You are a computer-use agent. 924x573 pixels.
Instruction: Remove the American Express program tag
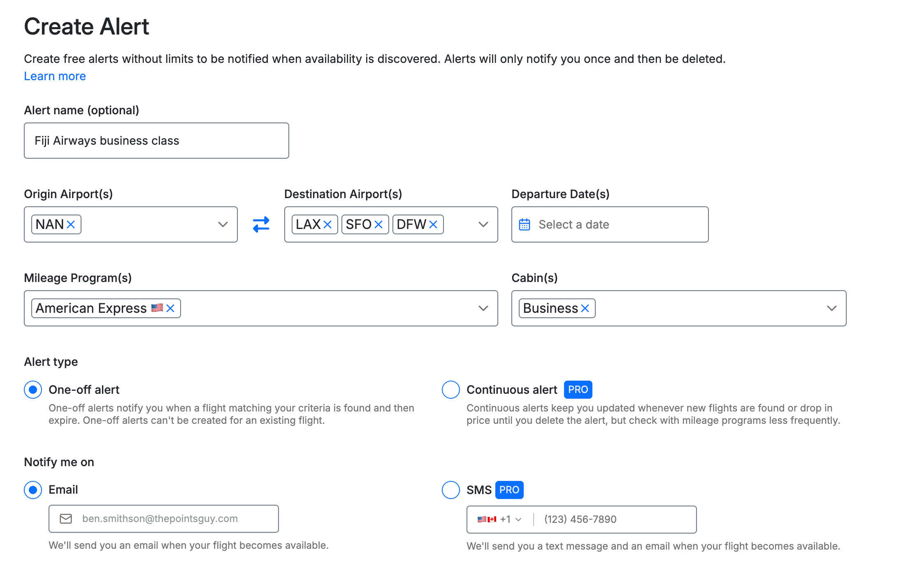tap(170, 308)
